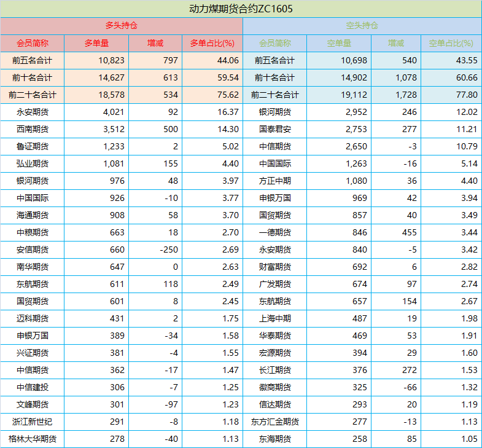Click the 空单量 column header
Viewport: 482px width, 448px height.
coord(339,43)
